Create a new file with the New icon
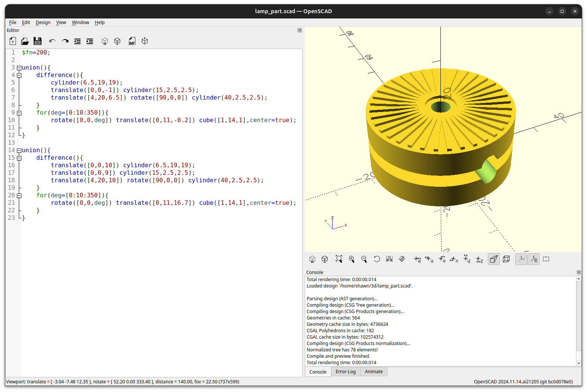Image resolution: width=587 pixels, height=392 pixels. tap(13, 41)
